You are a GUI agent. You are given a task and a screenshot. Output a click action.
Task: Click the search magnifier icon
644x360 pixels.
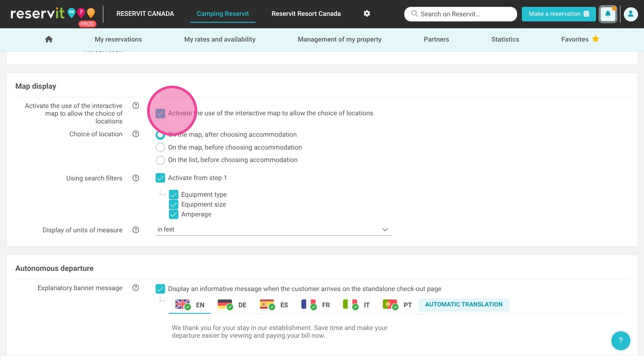point(414,14)
